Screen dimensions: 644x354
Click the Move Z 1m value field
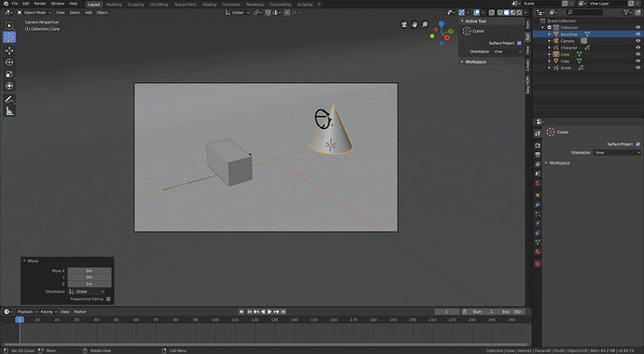pyautogui.click(x=89, y=284)
